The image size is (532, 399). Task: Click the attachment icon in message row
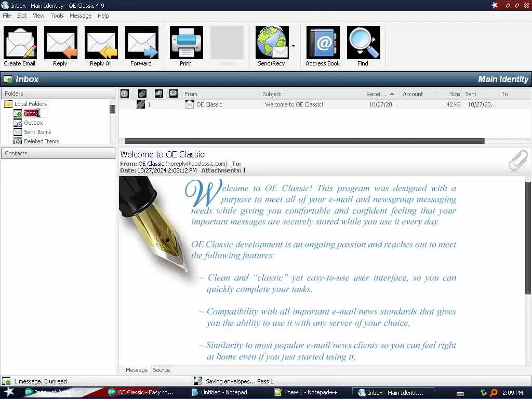[140, 104]
